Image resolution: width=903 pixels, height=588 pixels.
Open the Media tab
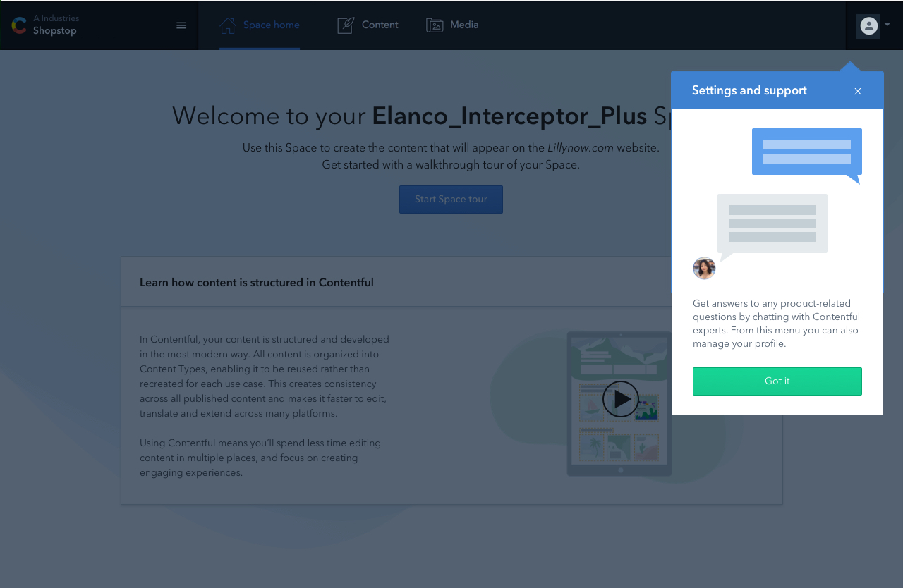tap(464, 25)
